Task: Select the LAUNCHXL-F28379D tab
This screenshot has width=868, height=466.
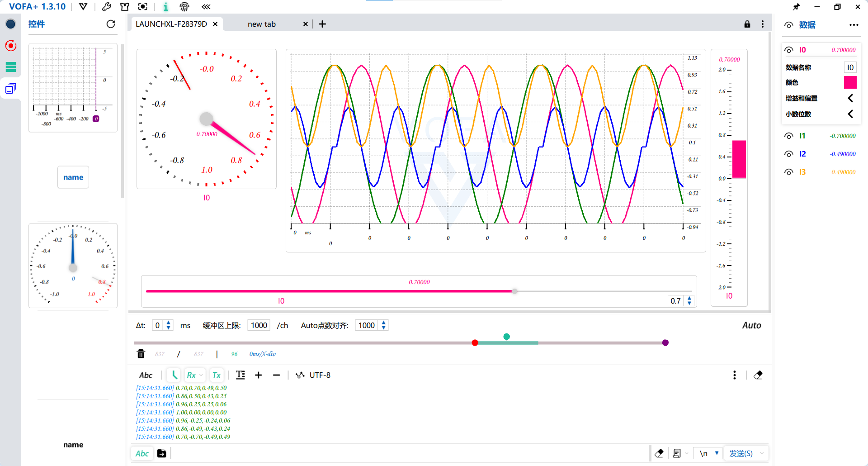Action: 171,24
